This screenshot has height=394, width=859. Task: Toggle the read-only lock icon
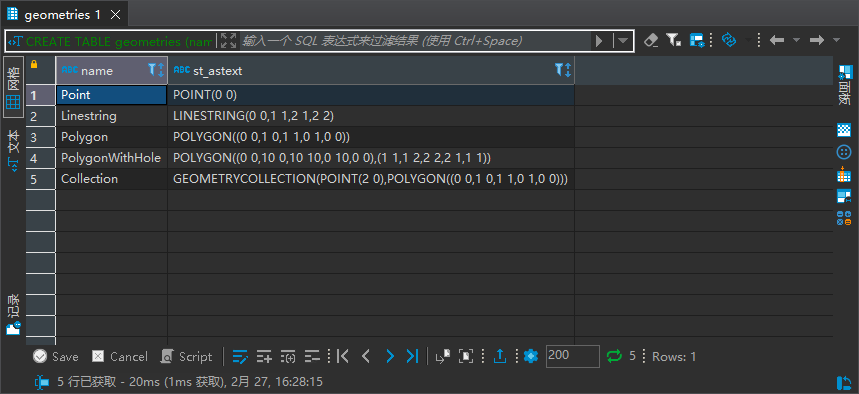click(34, 64)
